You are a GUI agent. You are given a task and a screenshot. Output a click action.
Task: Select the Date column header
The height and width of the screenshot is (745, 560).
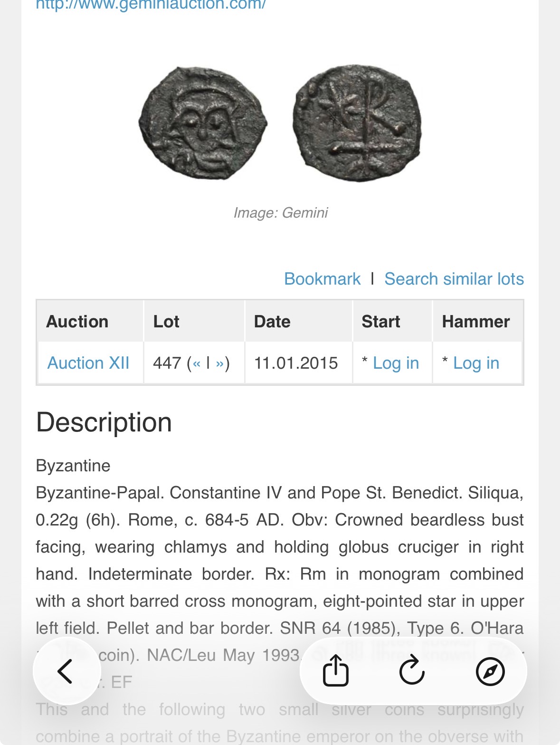(272, 322)
